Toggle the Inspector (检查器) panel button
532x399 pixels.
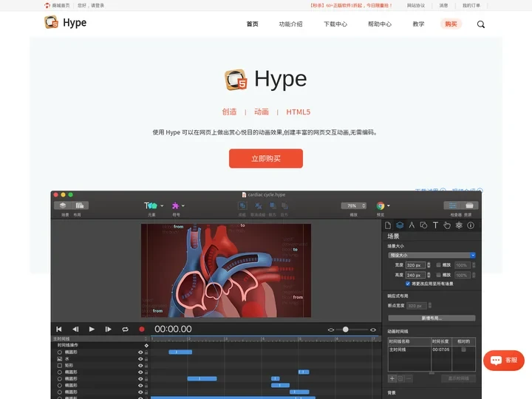(x=453, y=205)
